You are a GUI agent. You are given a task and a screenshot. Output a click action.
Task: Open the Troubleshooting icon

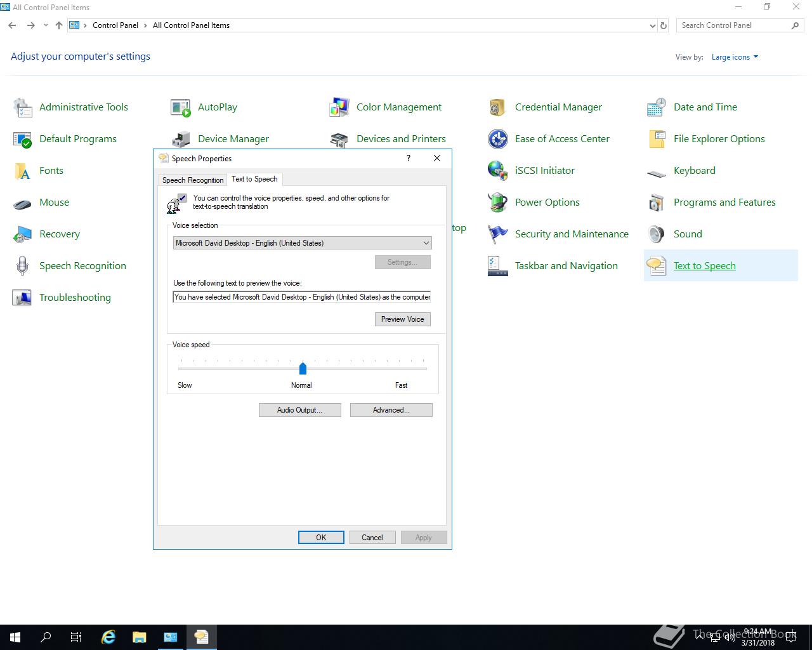[x=22, y=298]
